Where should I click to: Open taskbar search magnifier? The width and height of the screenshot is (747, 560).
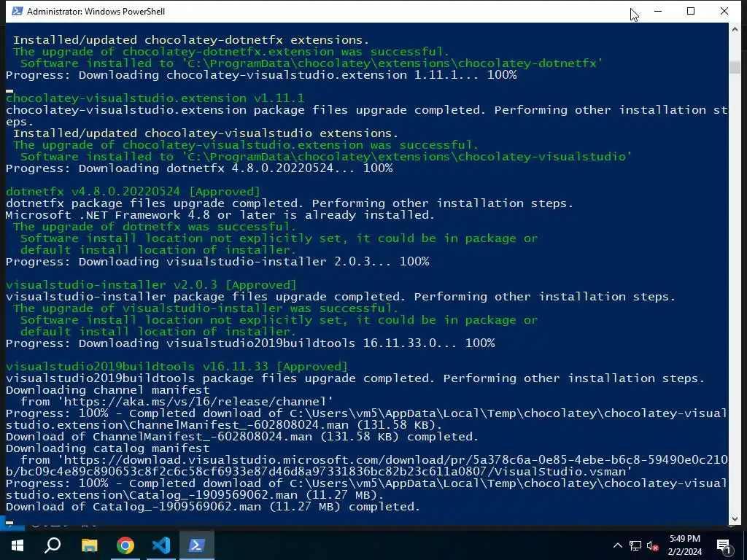[53, 545]
